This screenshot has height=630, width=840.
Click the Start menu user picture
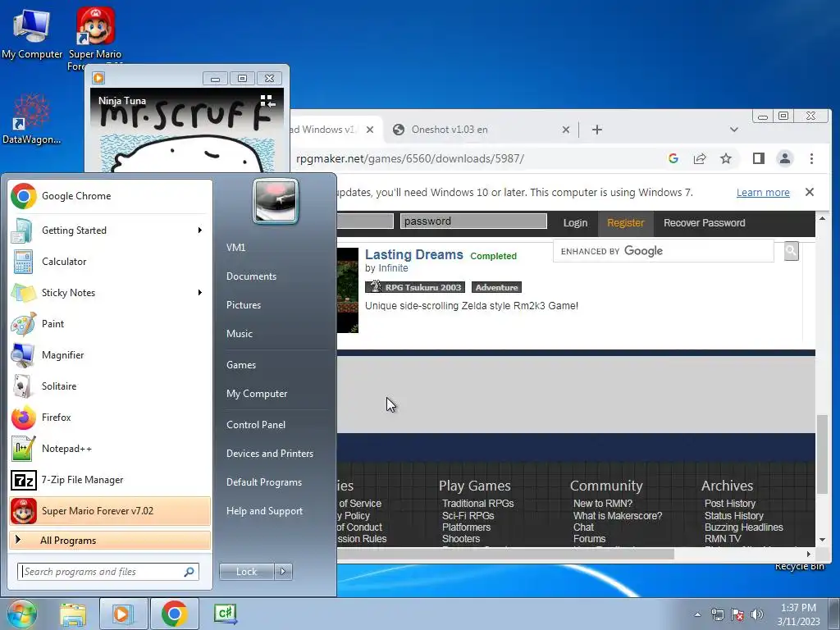[x=276, y=202]
